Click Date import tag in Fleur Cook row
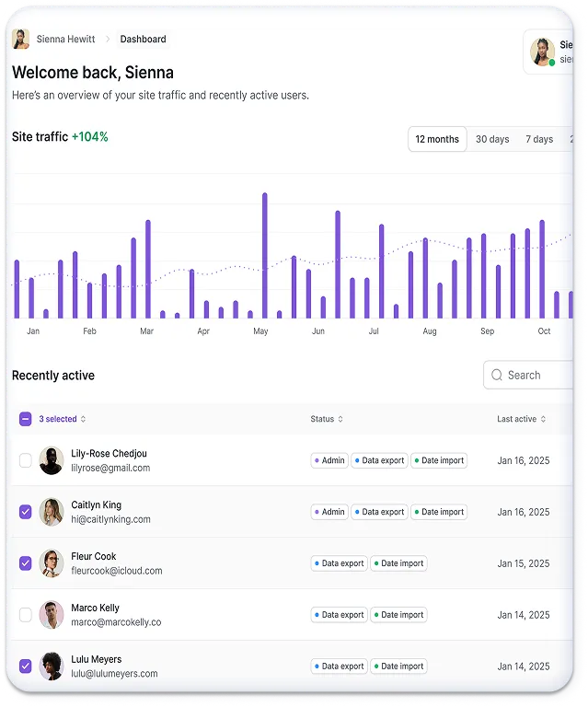Screen dimensions: 588x707 (398, 563)
